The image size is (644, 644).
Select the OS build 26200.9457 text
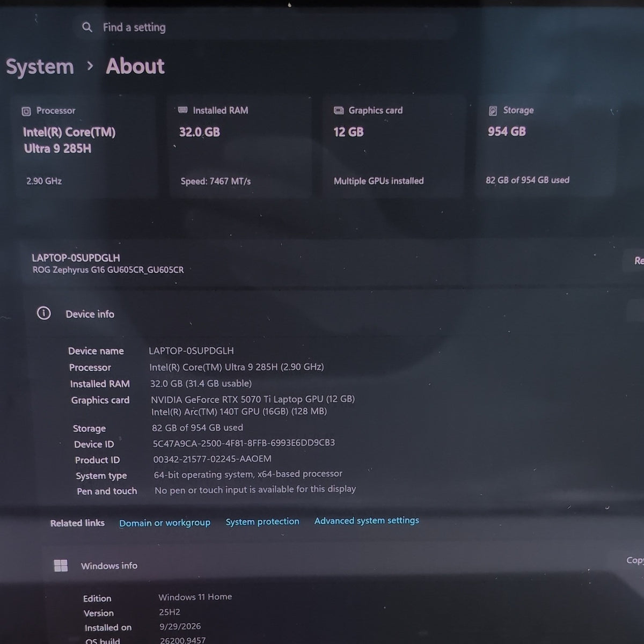(183, 640)
